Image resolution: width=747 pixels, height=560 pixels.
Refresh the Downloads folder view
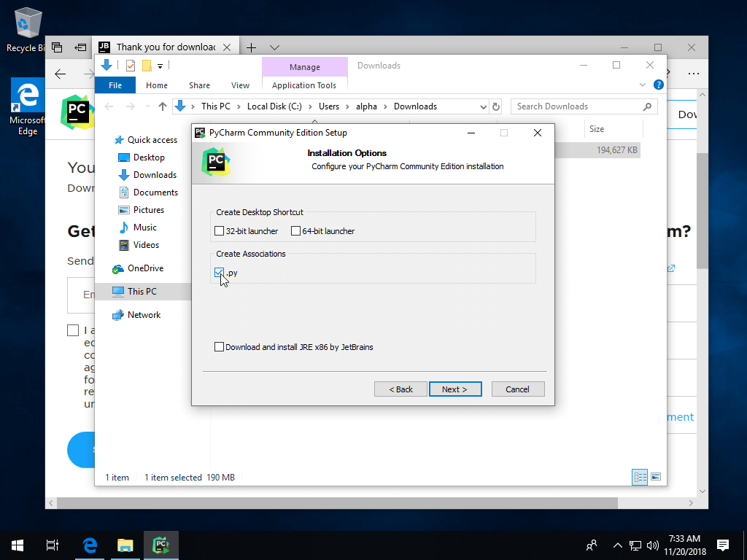coord(496,106)
